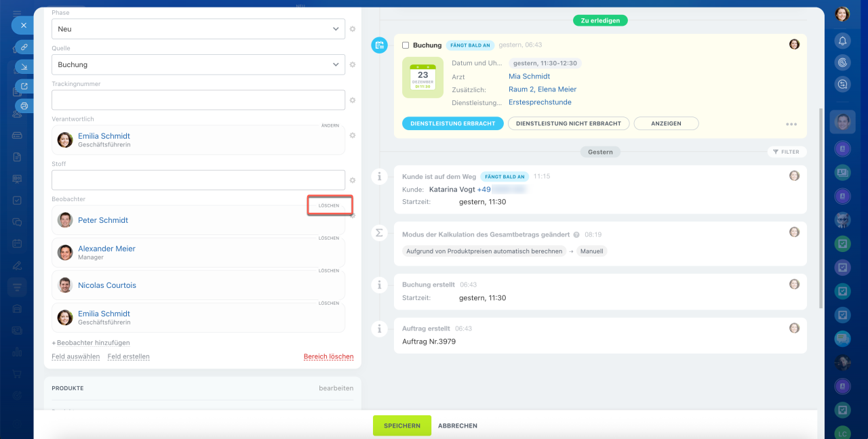Click Ändern for Verantwortlich
This screenshot has width=868, height=439.
(x=330, y=126)
